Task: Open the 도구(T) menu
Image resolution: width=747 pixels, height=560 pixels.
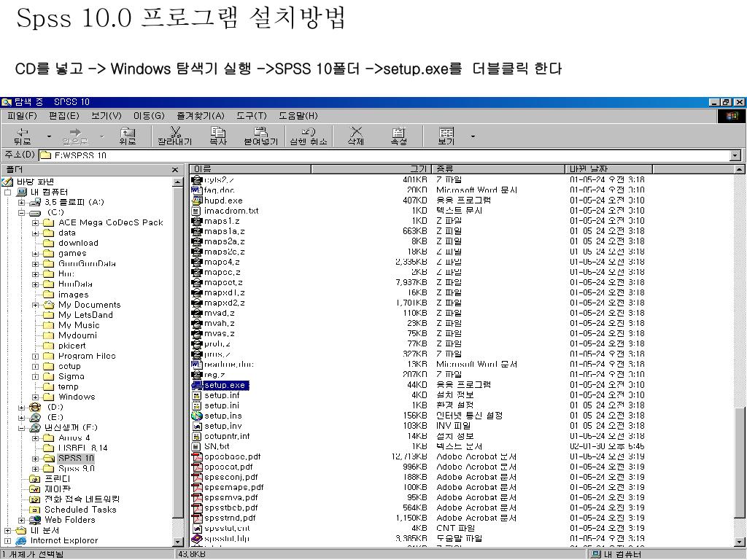Action: 252,116
